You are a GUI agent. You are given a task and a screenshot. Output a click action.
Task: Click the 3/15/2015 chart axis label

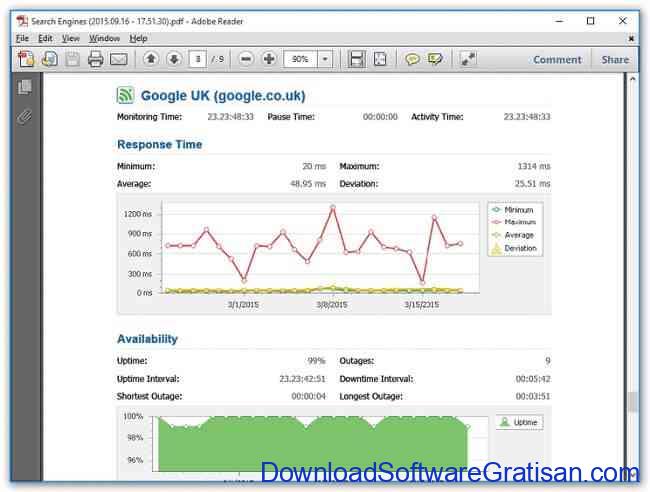(422, 305)
